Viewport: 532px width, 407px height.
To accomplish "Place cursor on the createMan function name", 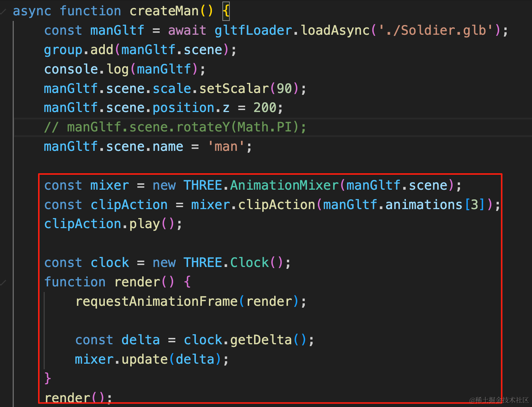I will click(x=164, y=11).
